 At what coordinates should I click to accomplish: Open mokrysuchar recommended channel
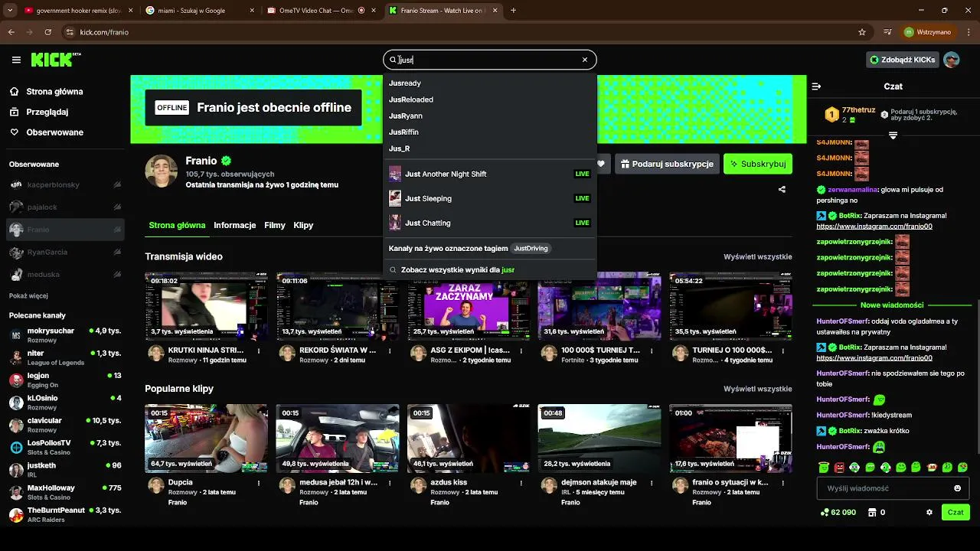tap(65, 334)
